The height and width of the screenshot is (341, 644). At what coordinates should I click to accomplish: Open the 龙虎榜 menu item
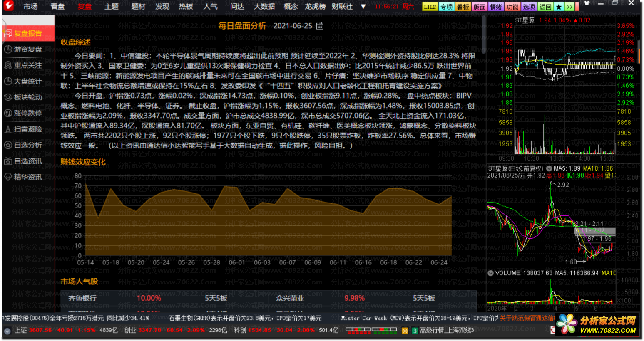point(315,7)
